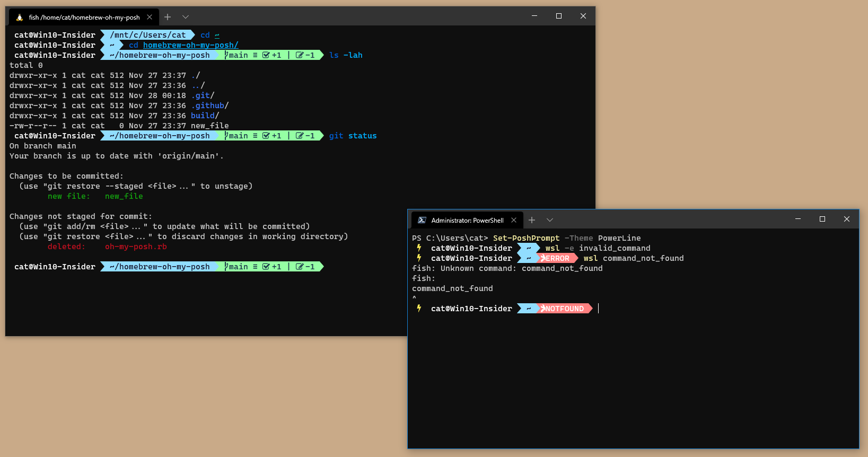Image resolution: width=868 pixels, height=457 pixels.
Task: Minimize the fish terminal window
Action: pyautogui.click(x=534, y=16)
